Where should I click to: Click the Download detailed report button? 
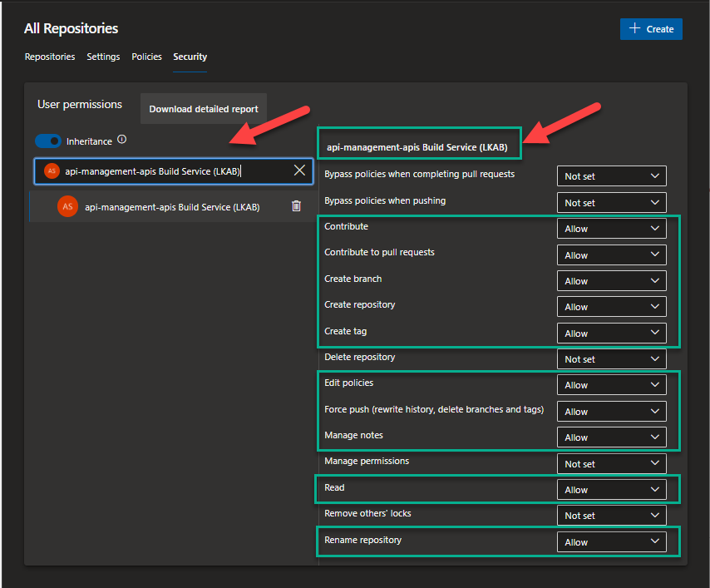[203, 108]
